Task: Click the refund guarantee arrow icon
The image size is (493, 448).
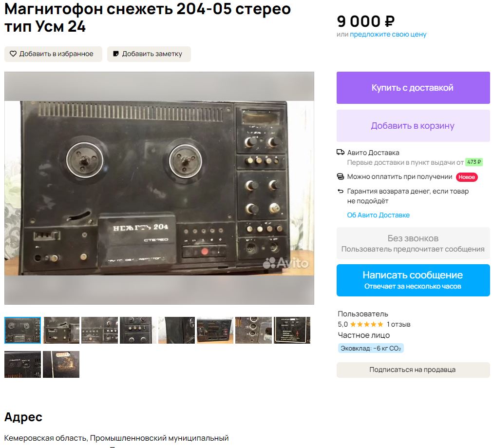Action: [x=340, y=191]
